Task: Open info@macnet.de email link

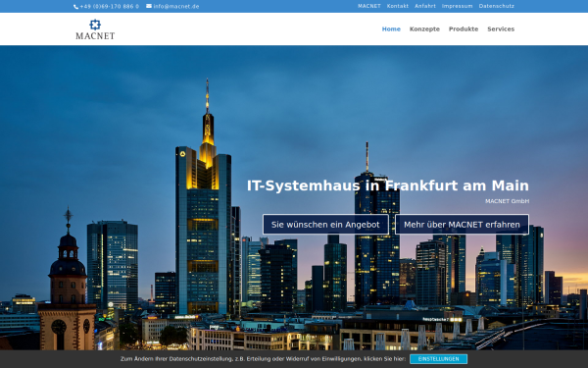Action: click(176, 7)
